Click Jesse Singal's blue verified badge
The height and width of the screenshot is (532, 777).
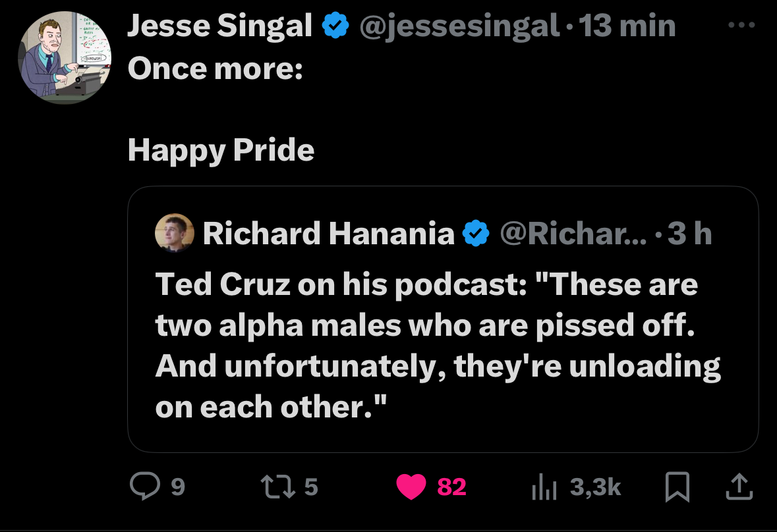coord(335,26)
